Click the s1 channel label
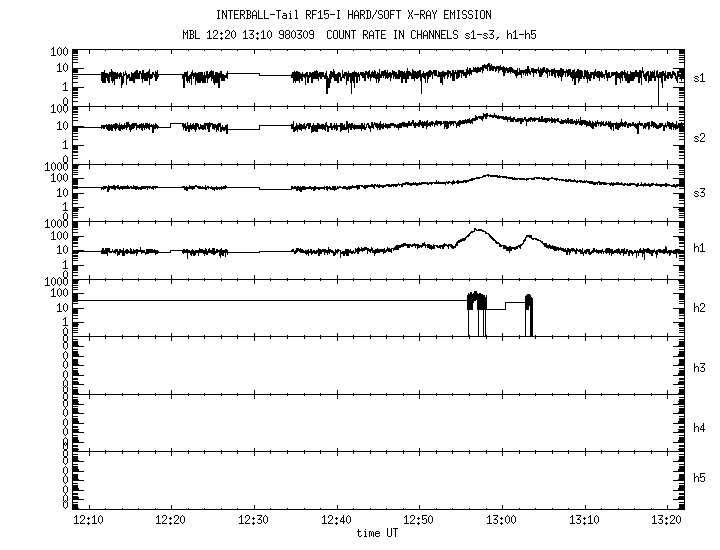Image resolution: width=720 pixels, height=550 pixels. [x=700, y=77]
